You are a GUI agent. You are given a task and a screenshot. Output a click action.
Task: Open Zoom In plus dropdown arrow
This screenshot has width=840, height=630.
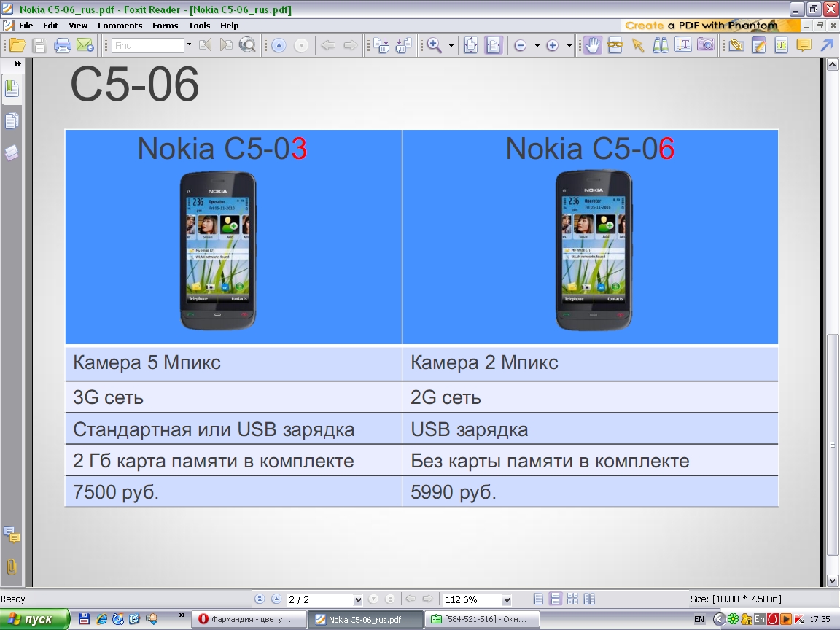tap(569, 45)
